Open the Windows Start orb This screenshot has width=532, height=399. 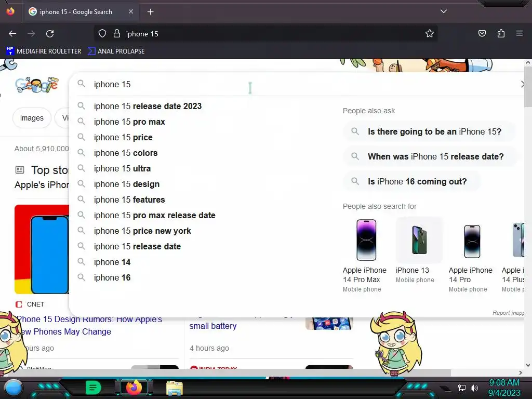pos(14,388)
